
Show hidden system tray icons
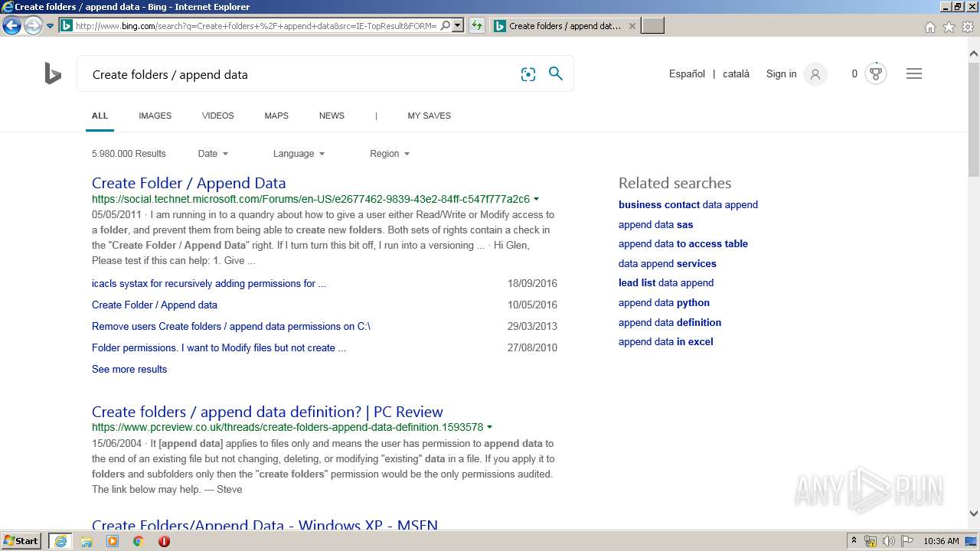[x=854, y=541]
